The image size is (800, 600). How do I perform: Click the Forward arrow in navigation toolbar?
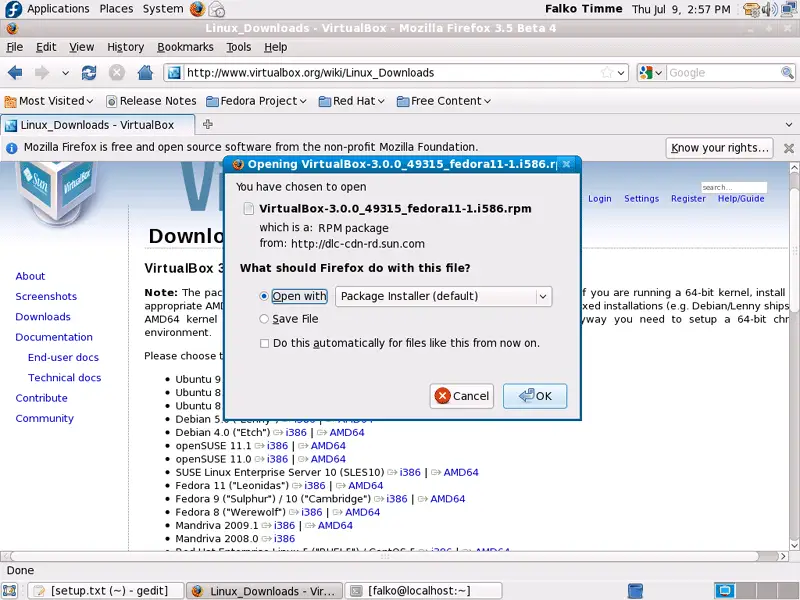click(x=42, y=73)
